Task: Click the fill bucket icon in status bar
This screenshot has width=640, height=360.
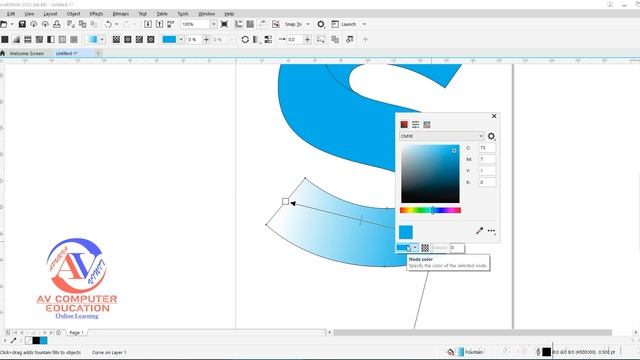Action: coord(450,352)
